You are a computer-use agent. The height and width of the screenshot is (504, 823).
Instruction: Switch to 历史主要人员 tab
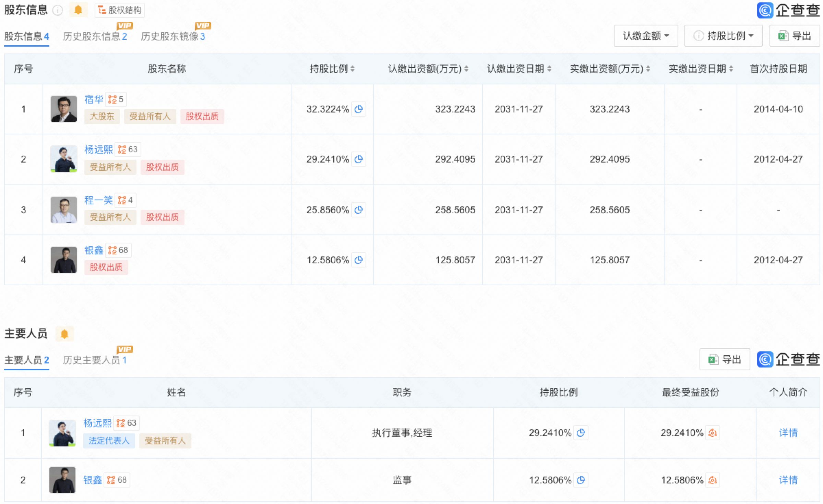coord(95,360)
